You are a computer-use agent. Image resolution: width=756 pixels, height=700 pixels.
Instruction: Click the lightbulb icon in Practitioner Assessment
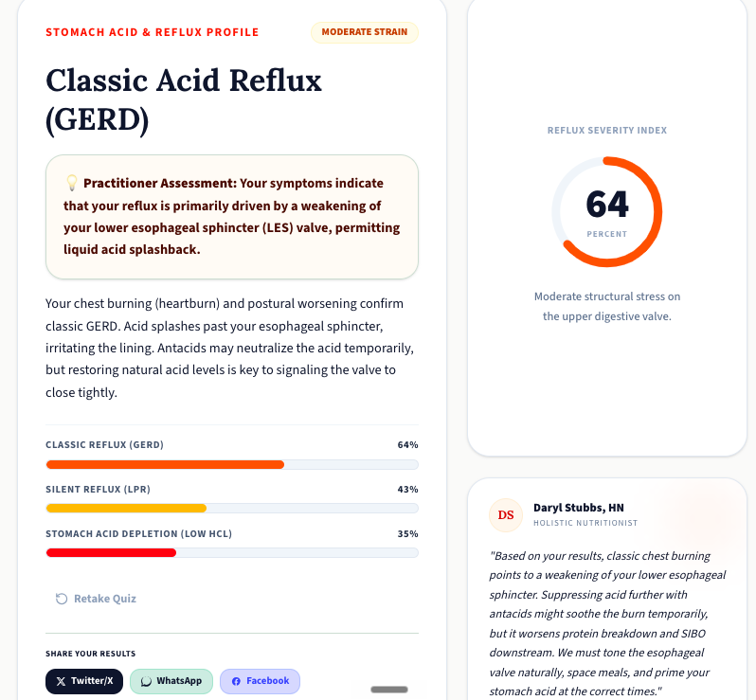pos(71,183)
